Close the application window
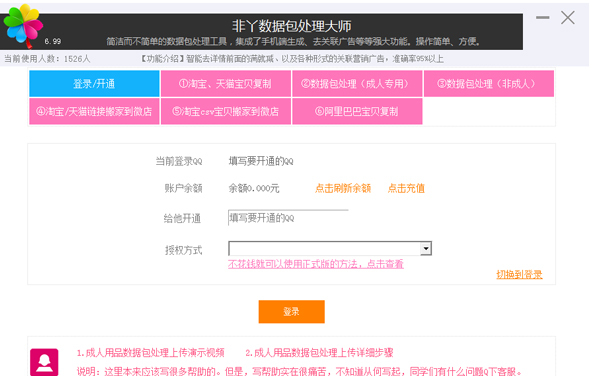592x376 pixels. click(x=567, y=18)
